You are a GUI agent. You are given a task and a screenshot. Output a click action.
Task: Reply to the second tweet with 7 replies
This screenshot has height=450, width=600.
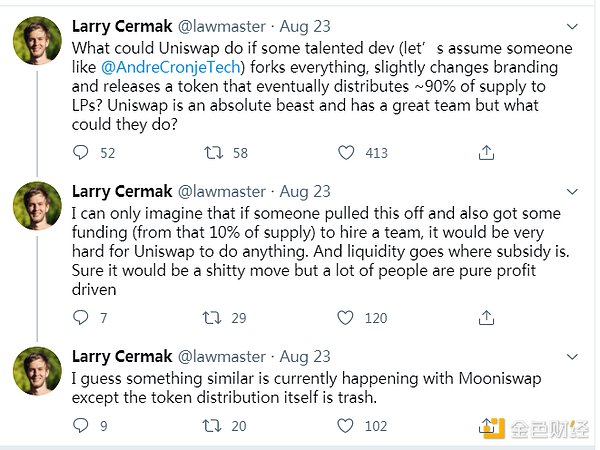[82, 318]
